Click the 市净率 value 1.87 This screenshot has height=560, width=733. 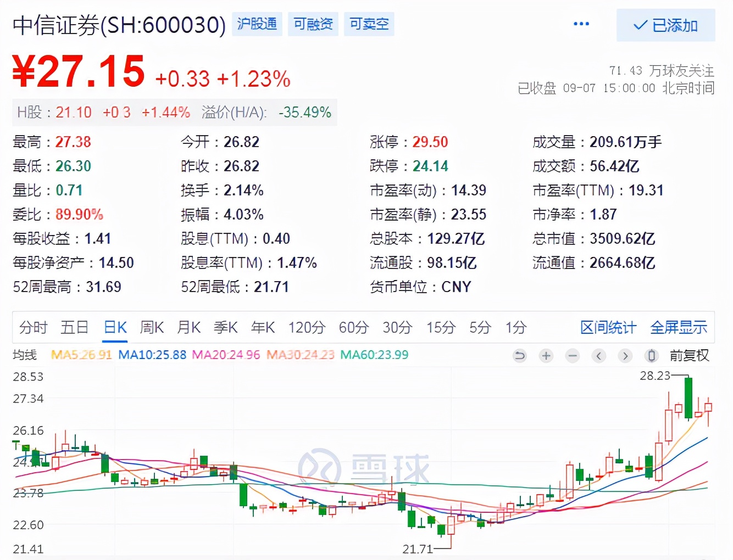coord(603,215)
